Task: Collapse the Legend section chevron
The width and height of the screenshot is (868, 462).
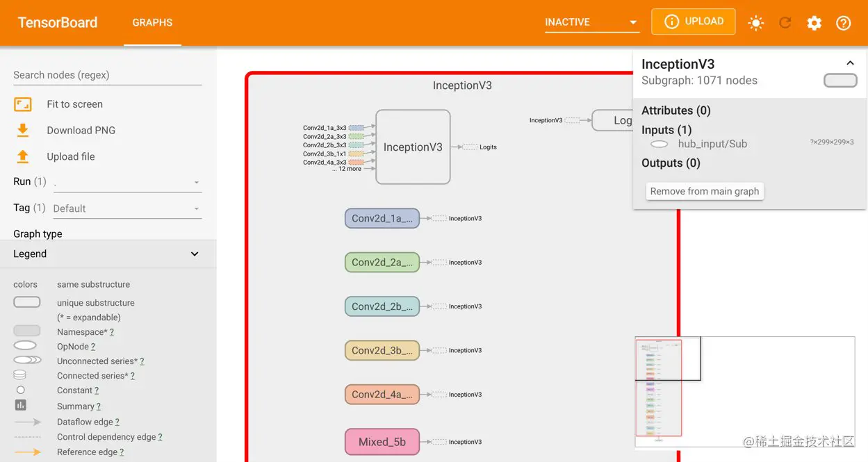Action: pyautogui.click(x=195, y=254)
